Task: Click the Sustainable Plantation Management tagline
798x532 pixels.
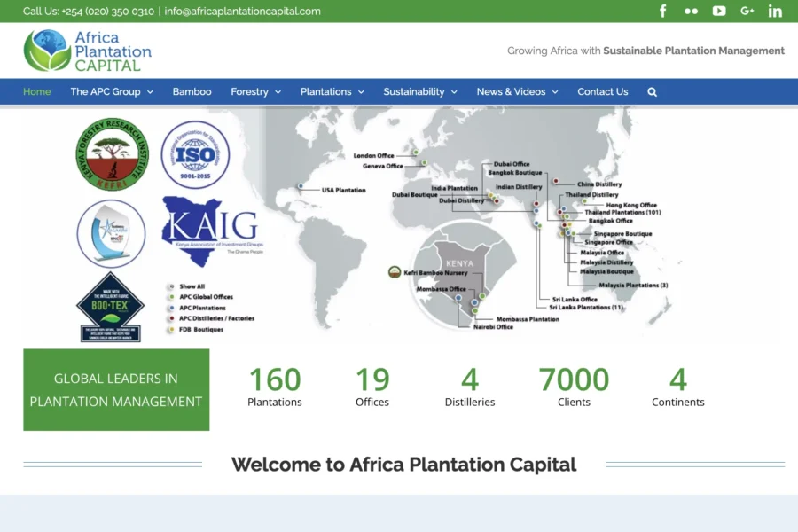Action: pyautogui.click(x=693, y=51)
